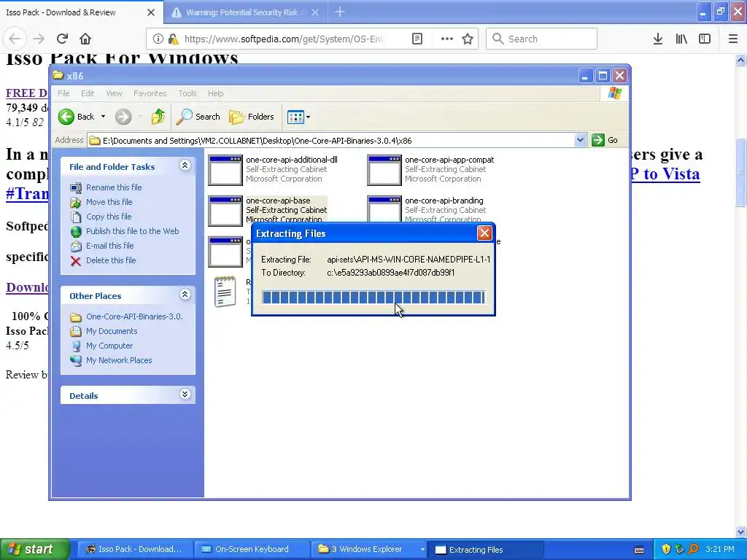Open My Computer in Other Places
Screen dimensions: 747x560
109,346
